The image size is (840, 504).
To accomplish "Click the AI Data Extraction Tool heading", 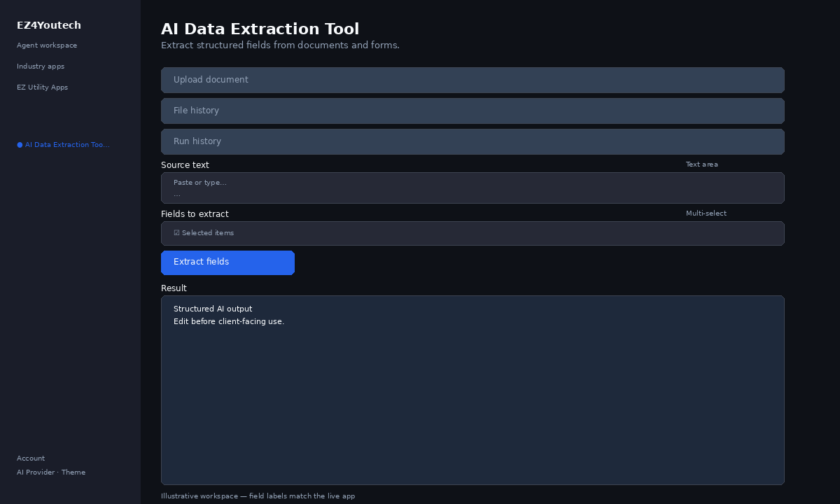I will click(260, 29).
